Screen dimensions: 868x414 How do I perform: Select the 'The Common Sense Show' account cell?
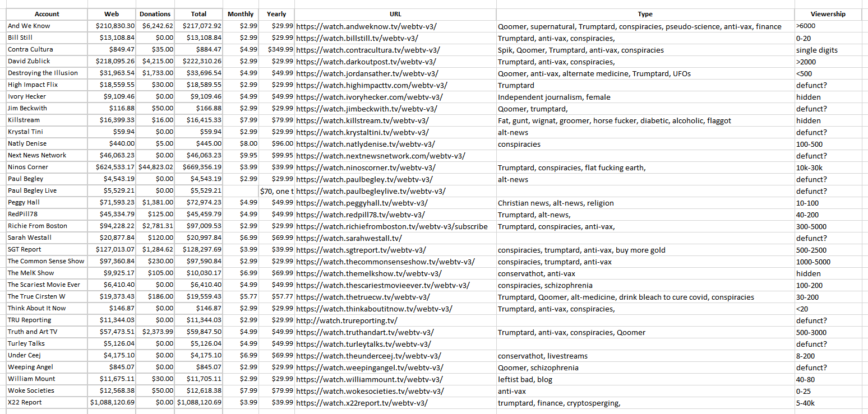(x=47, y=261)
